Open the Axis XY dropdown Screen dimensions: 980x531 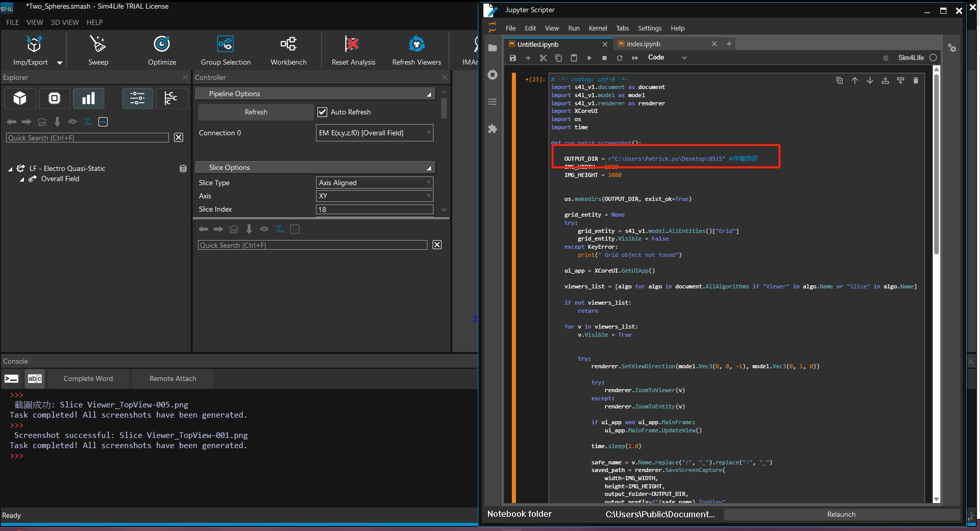pos(374,196)
